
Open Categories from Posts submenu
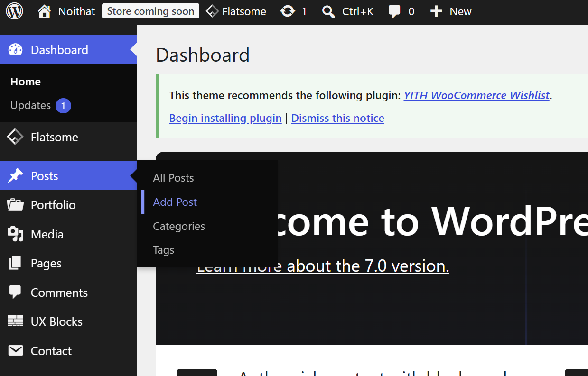point(179,226)
